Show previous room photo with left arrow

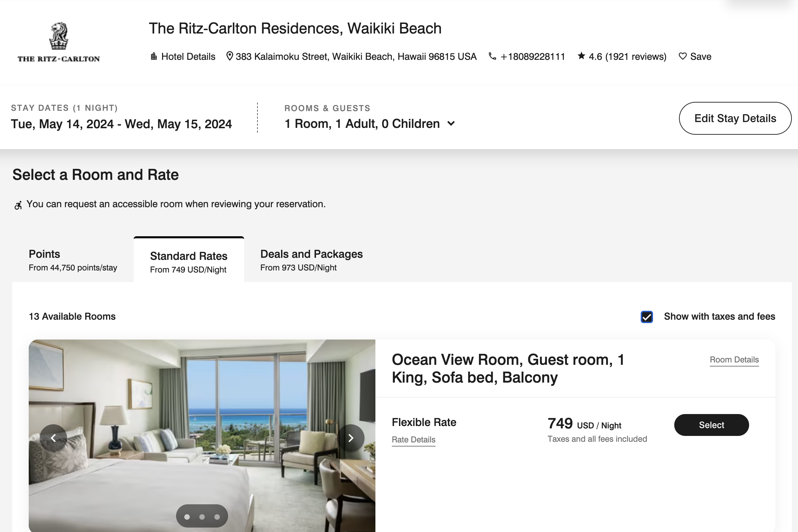(53, 438)
